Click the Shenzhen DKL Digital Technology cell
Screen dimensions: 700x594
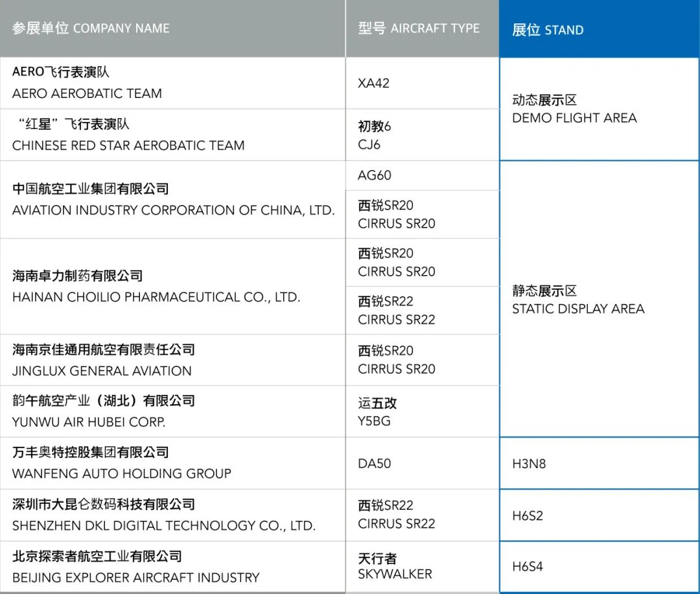pyautogui.click(x=172, y=515)
